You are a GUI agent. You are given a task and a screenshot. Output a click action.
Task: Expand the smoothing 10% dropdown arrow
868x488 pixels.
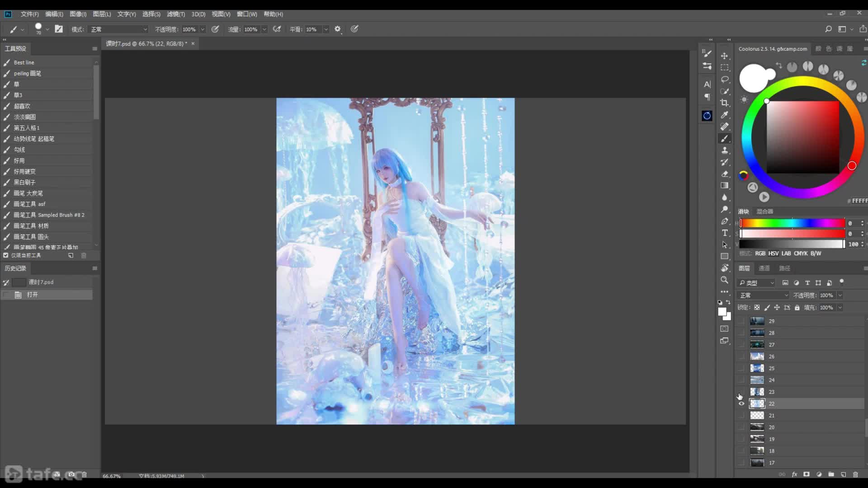pos(326,29)
